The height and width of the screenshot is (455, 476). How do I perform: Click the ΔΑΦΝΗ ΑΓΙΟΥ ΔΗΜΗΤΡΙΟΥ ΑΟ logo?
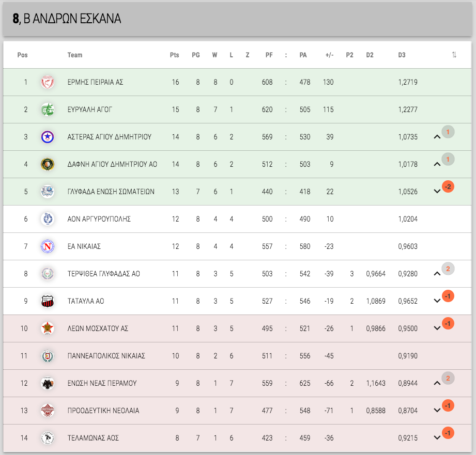[x=48, y=164]
